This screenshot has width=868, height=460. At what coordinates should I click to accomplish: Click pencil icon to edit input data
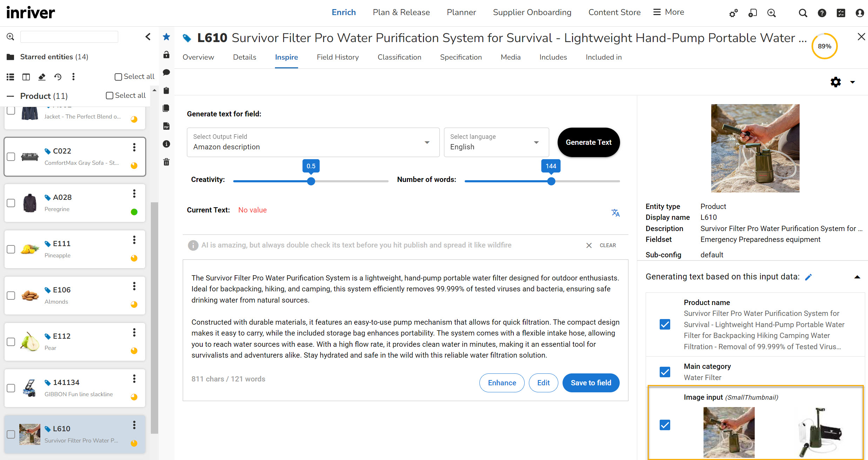point(808,277)
